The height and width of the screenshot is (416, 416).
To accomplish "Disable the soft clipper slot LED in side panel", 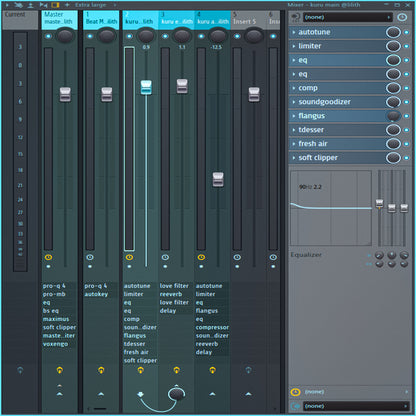I will pos(407,158).
